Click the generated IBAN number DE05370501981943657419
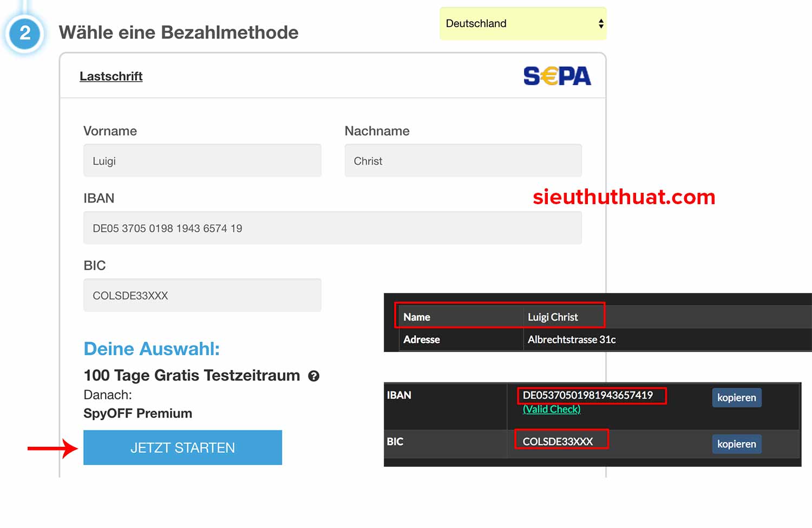The width and height of the screenshot is (812, 528). (x=587, y=395)
